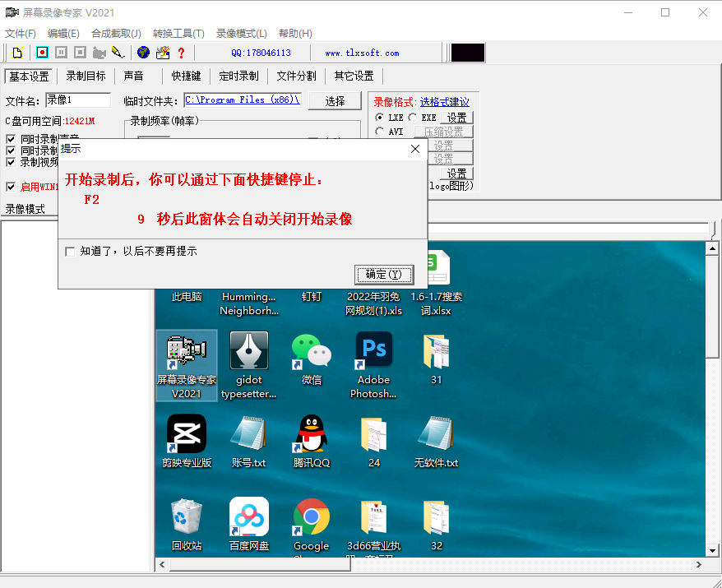
Task: Click the globe website icon
Action: (x=143, y=53)
